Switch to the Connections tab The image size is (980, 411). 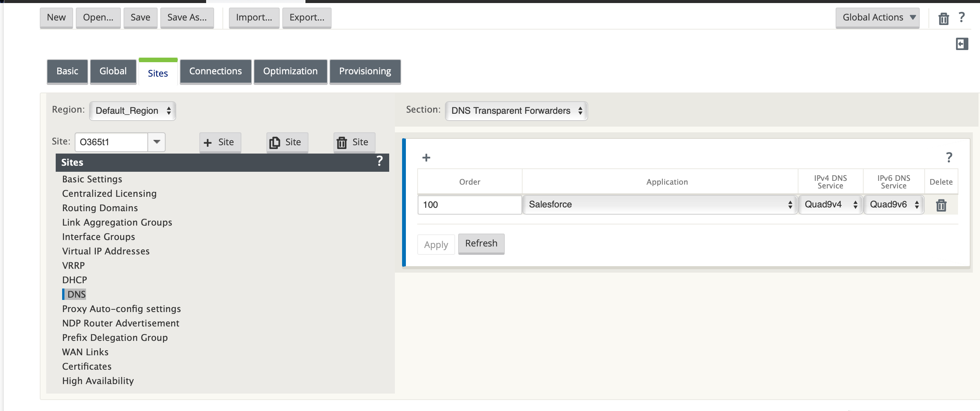[215, 71]
